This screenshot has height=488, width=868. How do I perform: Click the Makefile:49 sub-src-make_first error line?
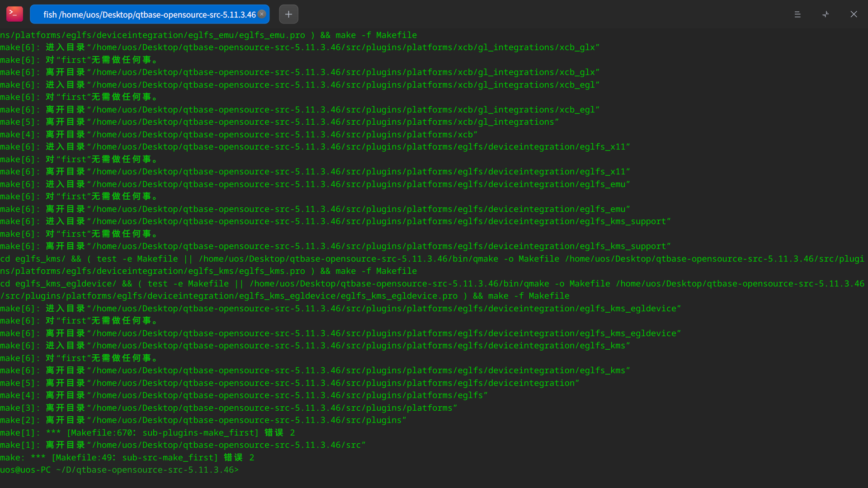[127, 458]
